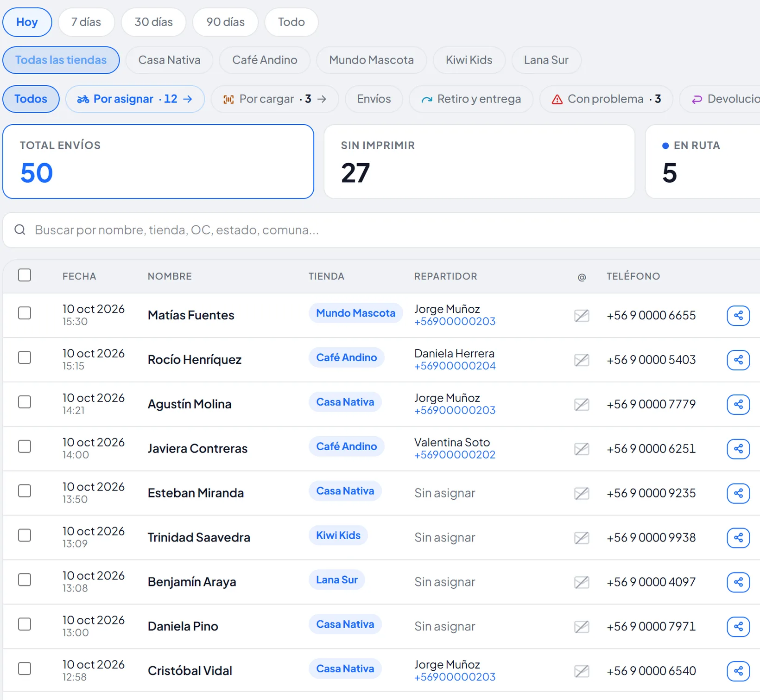Check the Matías Fuentes row checkbox
The height and width of the screenshot is (700, 760).
coord(25,313)
